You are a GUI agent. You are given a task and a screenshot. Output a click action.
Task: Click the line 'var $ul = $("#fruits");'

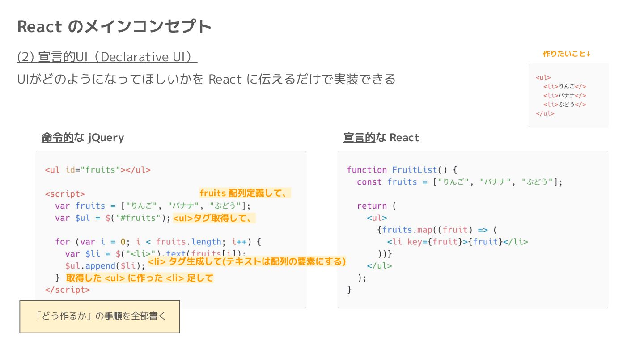(x=113, y=218)
